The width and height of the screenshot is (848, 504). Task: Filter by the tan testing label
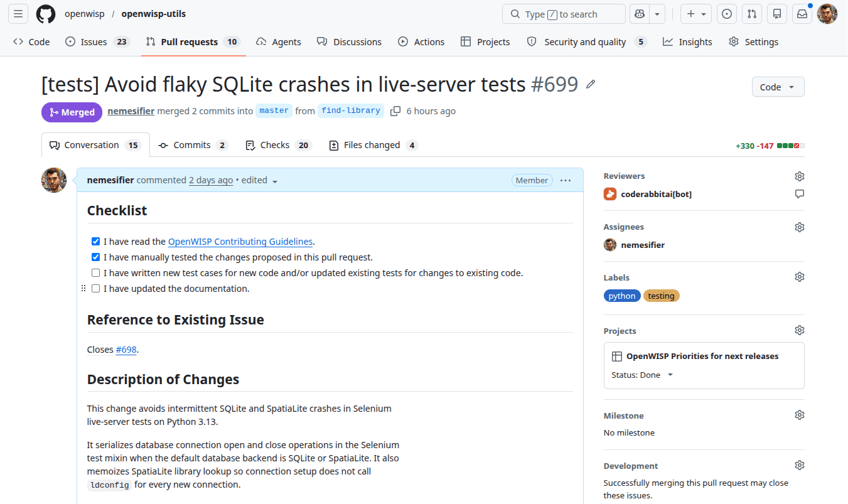(x=662, y=296)
